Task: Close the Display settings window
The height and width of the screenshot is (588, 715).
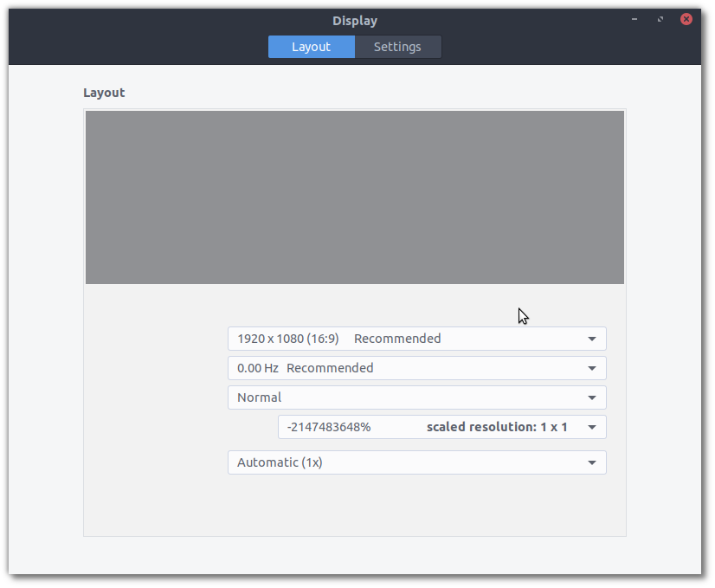Action: click(686, 18)
